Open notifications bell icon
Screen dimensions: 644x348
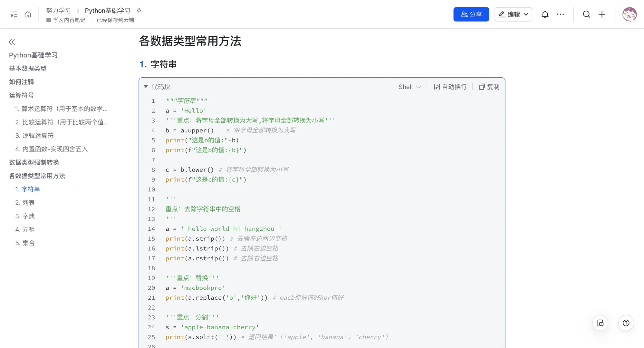click(x=545, y=14)
